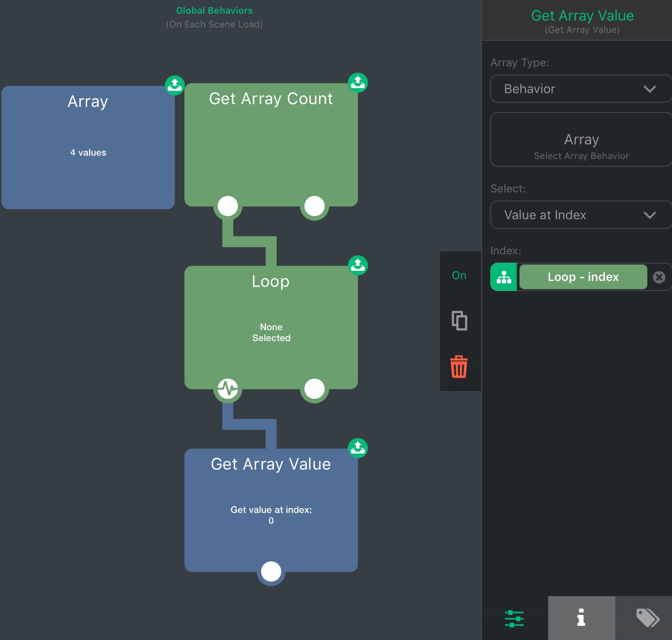
Task: Click the export icon on Loop block
Action: (x=357, y=265)
